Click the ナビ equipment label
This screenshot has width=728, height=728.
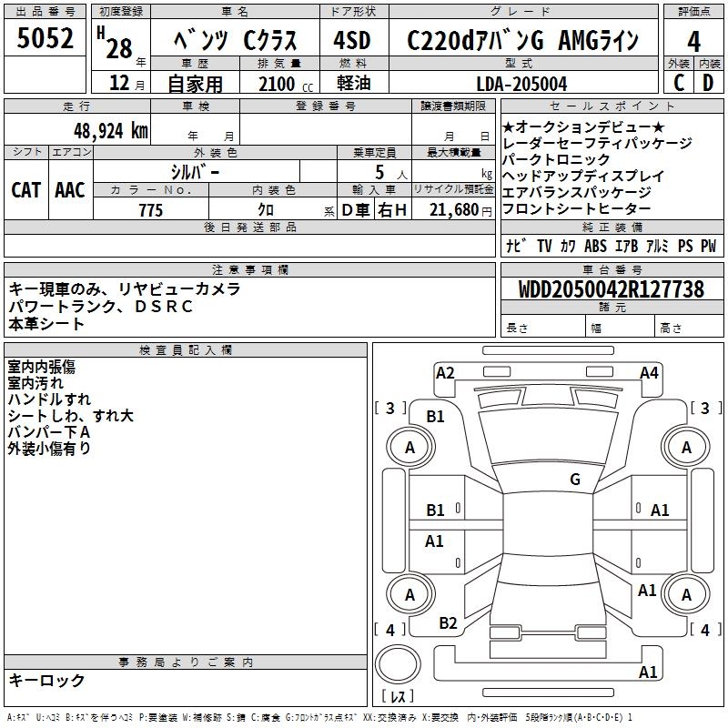point(516,245)
